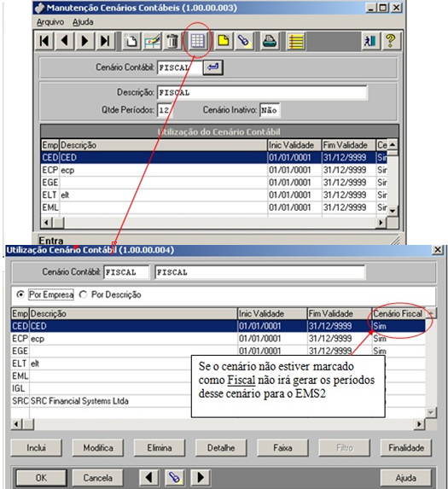Click the OK button
Screen dimensions: 448x489
[x=41, y=477]
